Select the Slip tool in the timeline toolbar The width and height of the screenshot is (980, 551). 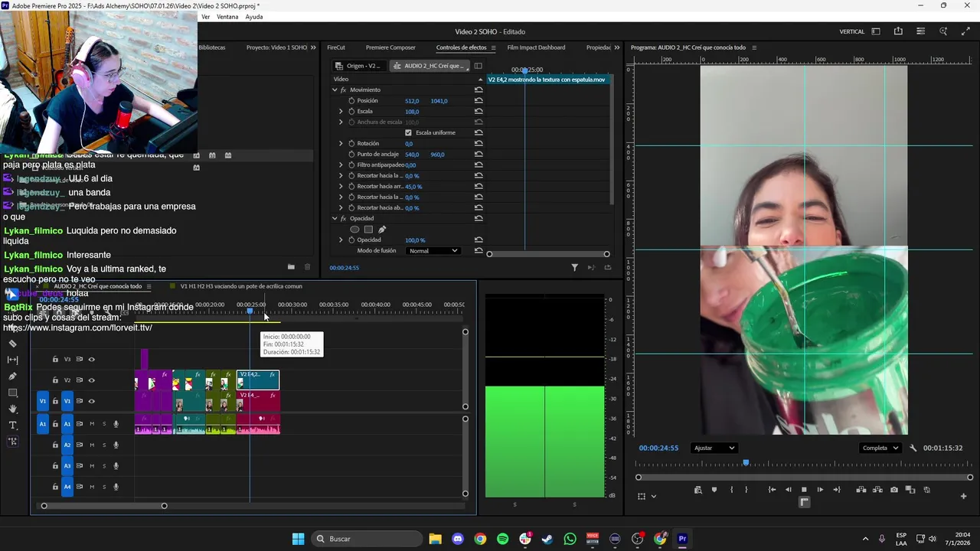click(x=13, y=360)
